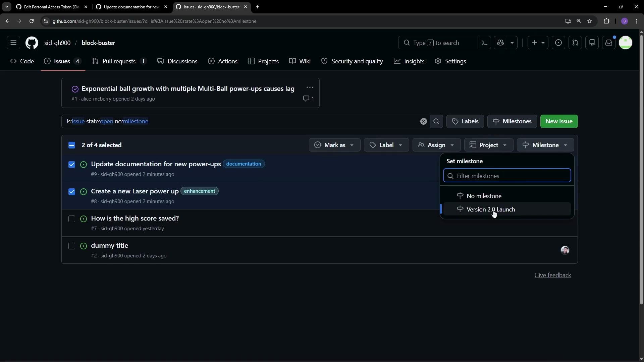This screenshot has height=362, width=644.
Task: Switch to Update documentation browser tab
Action: (131, 7)
